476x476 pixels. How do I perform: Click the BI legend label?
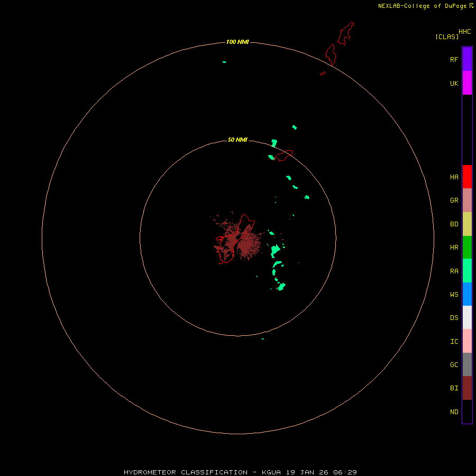(454, 388)
